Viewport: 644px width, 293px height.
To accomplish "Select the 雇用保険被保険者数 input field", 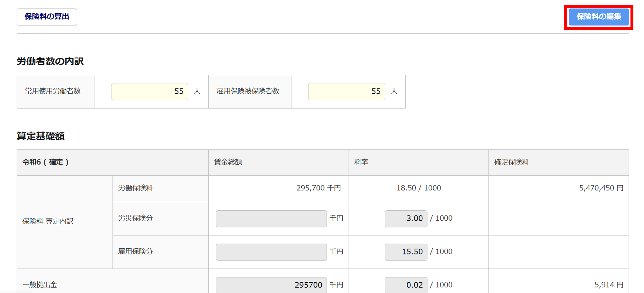I will [346, 91].
